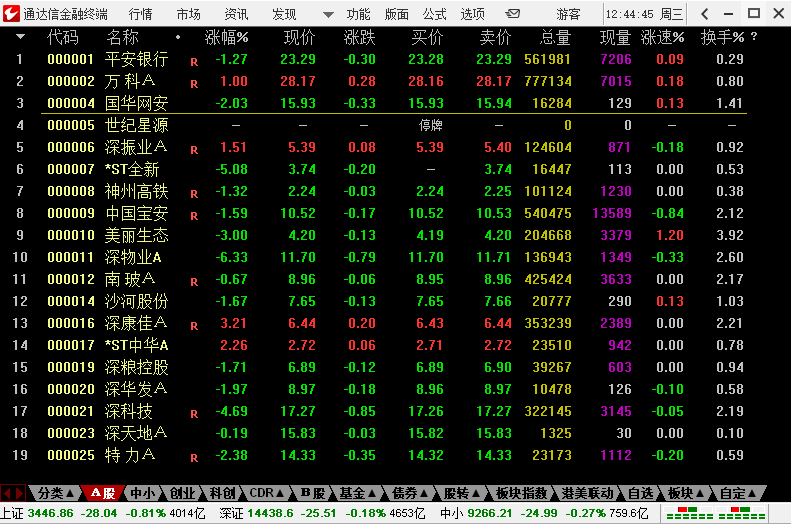Expand the 分类 tab menu
The image size is (791, 524).
point(56,493)
